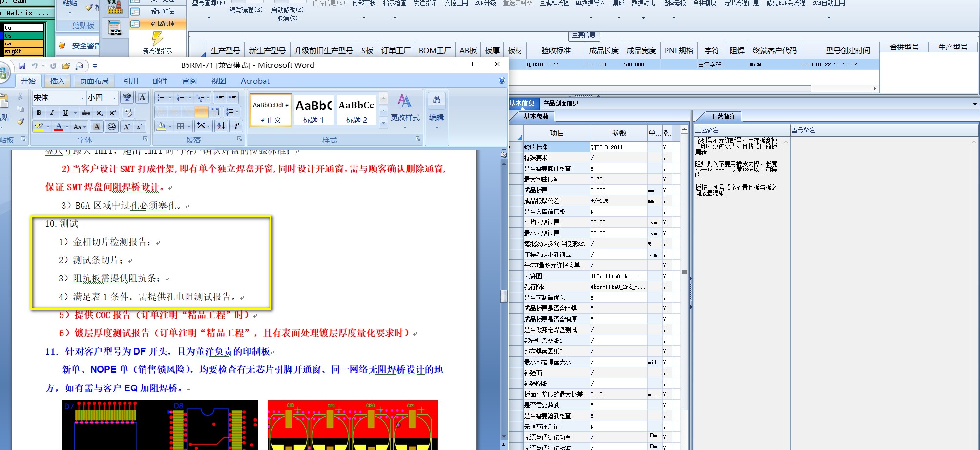Image resolution: width=980 pixels, height=450 pixels.
Task: Click the Format Painter brush
Action: pos(21,121)
